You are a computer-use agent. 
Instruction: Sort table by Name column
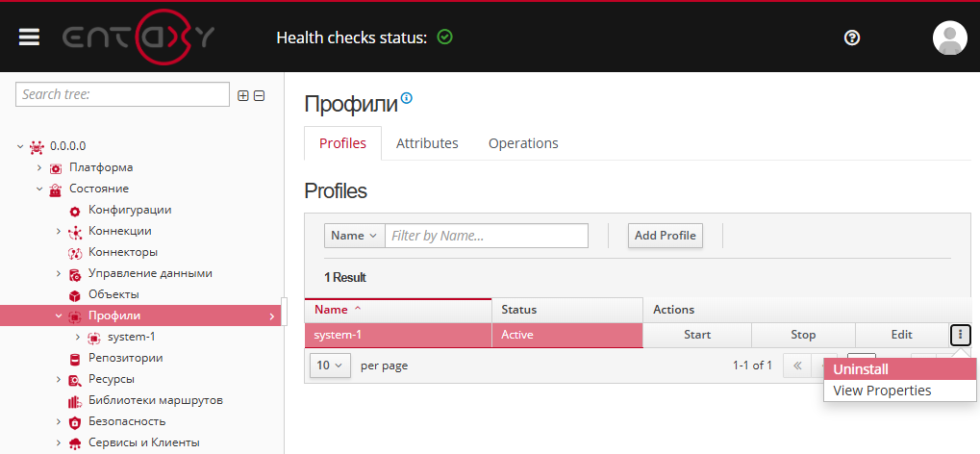tap(398, 310)
